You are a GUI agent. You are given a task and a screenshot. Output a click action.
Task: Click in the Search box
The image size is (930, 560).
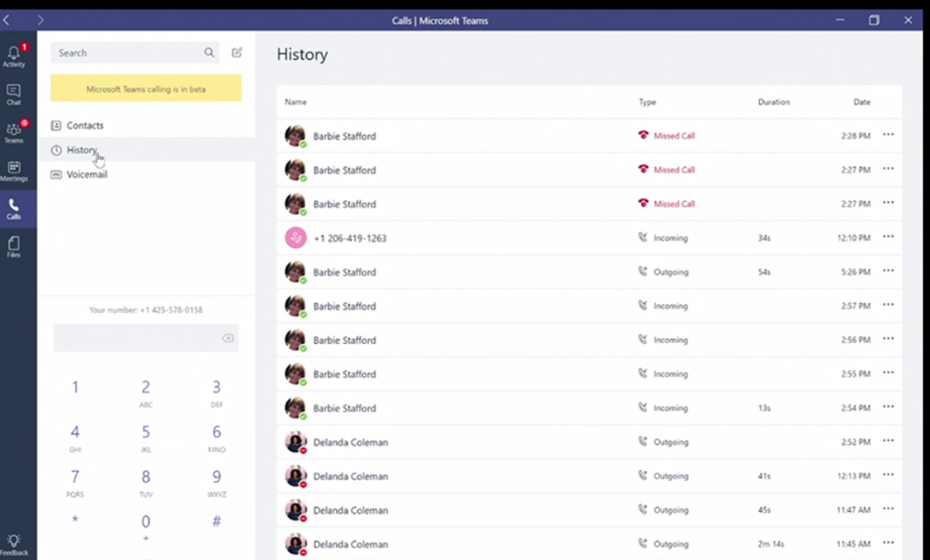(x=127, y=53)
